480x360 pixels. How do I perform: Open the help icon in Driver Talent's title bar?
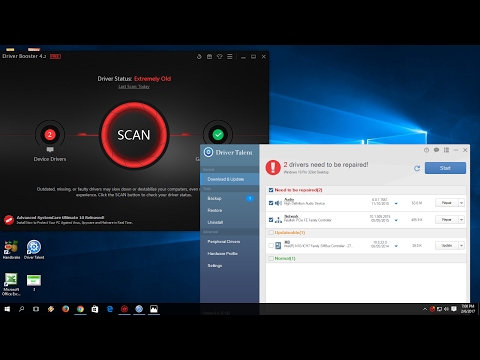[x=426, y=150]
